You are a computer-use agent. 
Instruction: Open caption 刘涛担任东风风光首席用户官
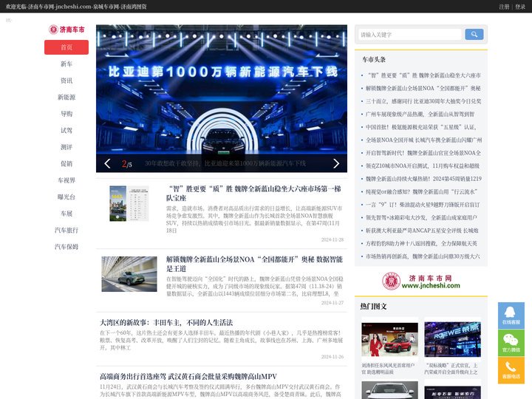pyautogui.click(x=388, y=369)
